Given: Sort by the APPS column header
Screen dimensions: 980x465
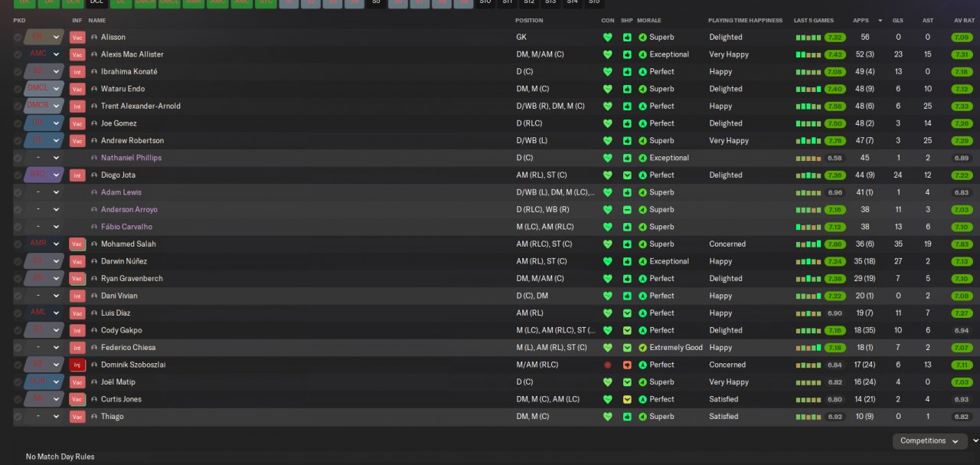Looking at the screenshot, I should 861,20.
